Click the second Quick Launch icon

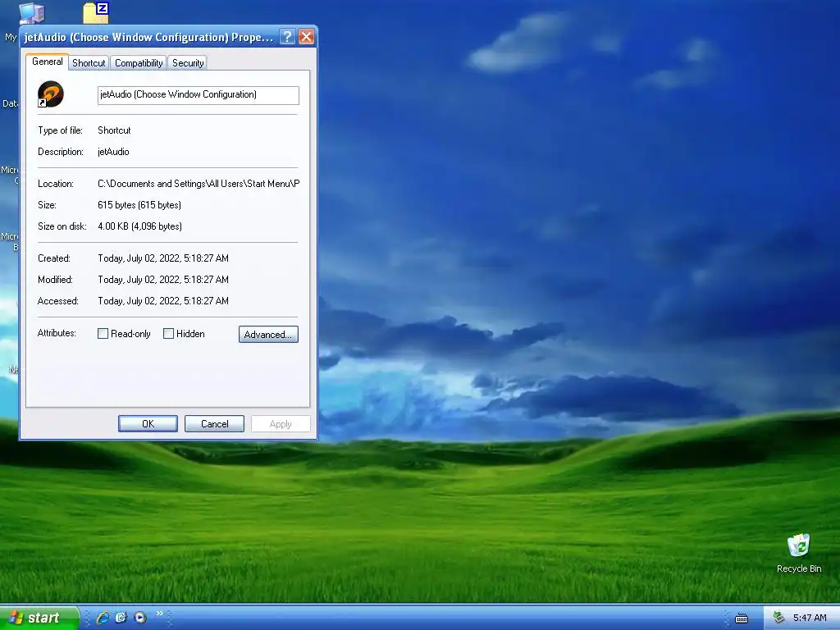coord(121,618)
